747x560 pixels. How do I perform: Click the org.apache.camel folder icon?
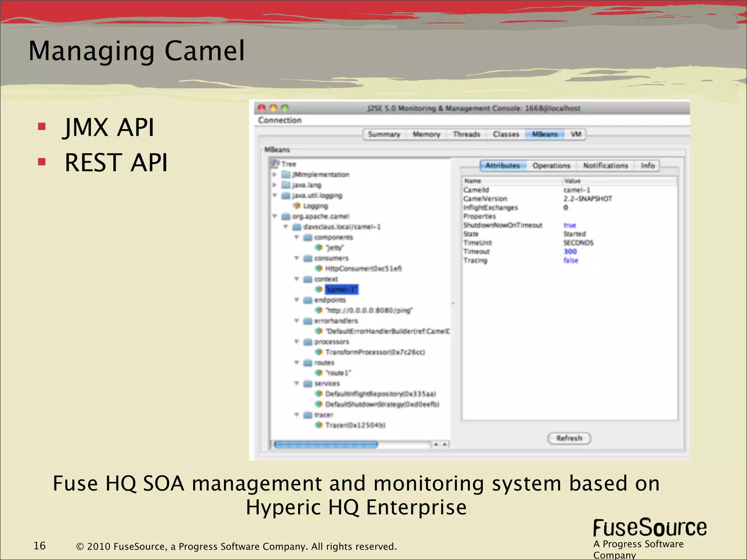click(286, 217)
